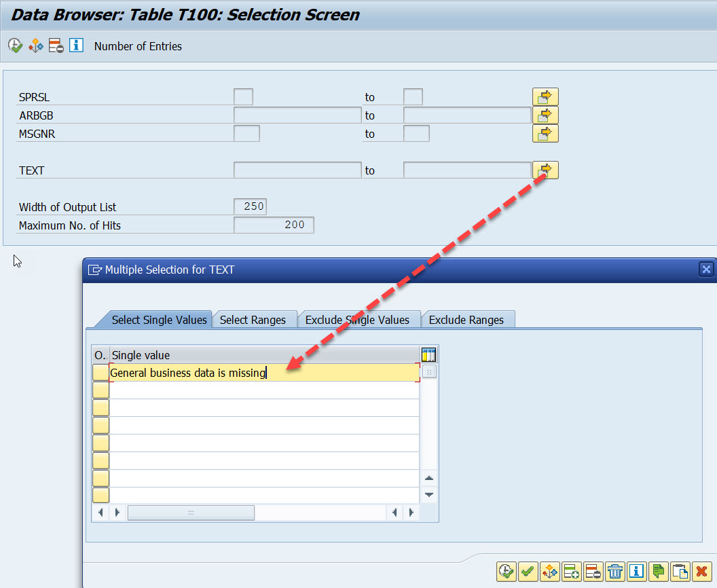
Task: Delete selections using top toolbar icon
Action: click(x=56, y=45)
